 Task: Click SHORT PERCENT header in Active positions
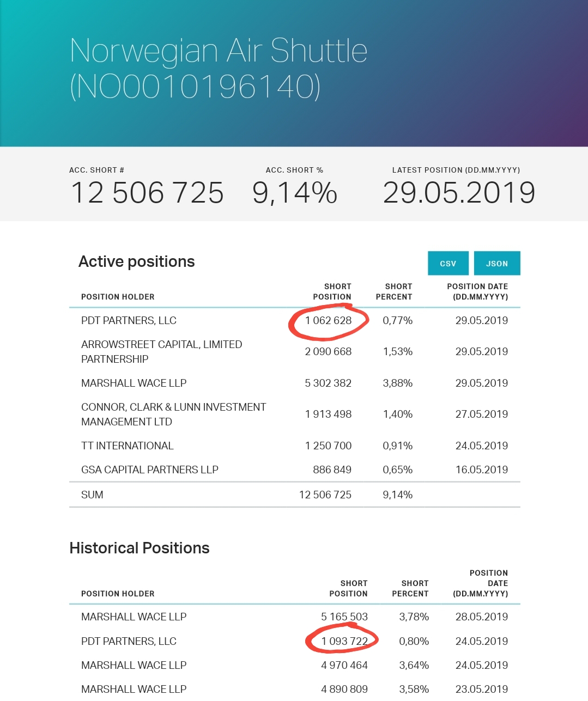[394, 291]
